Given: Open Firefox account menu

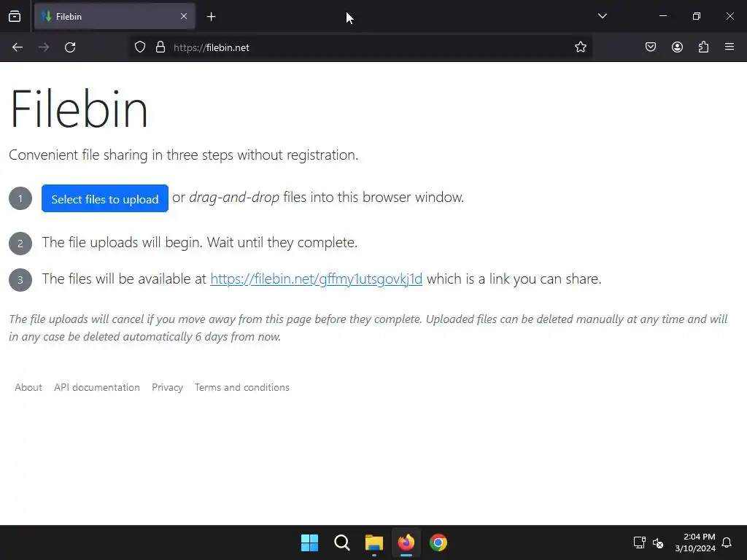Looking at the screenshot, I should [x=677, y=47].
